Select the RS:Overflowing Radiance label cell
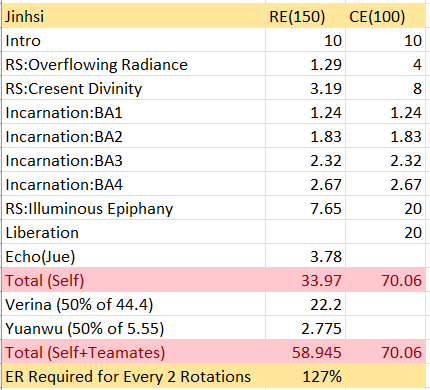Viewport: 430px width, 390px height. pos(134,64)
